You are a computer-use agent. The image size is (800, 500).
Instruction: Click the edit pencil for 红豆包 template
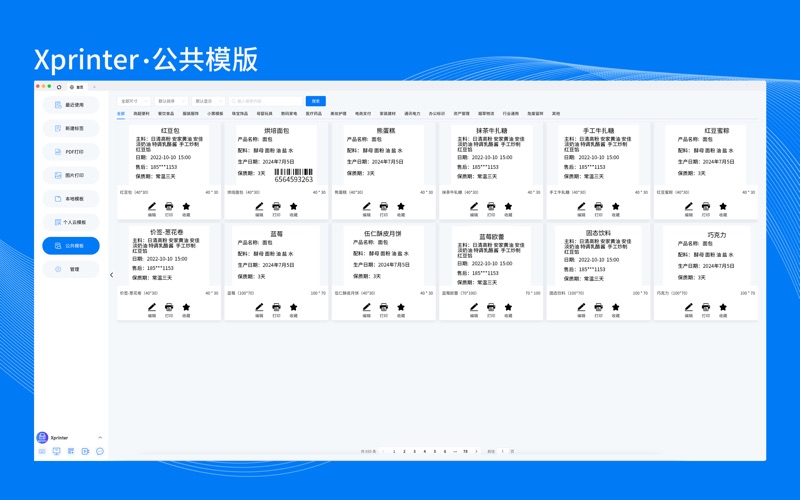coord(152,207)
